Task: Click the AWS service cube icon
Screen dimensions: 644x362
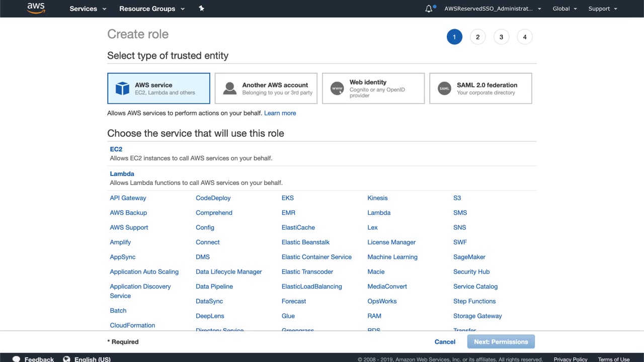Action: (x=122, y=88)
